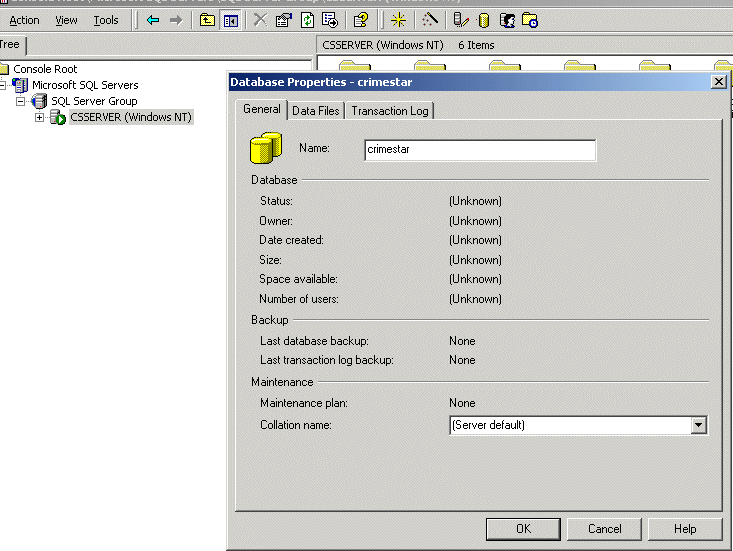Viewport: 733px width, 551px height.
Task: Click the Back arrow in the toolbar
Action: [x=153, y=20]
